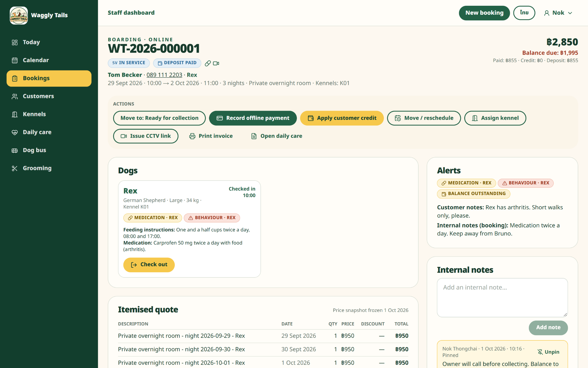Screen dimensions: 588x368
Task: Click the CCTV camera icon beside the badges
Action: (216, 63)
